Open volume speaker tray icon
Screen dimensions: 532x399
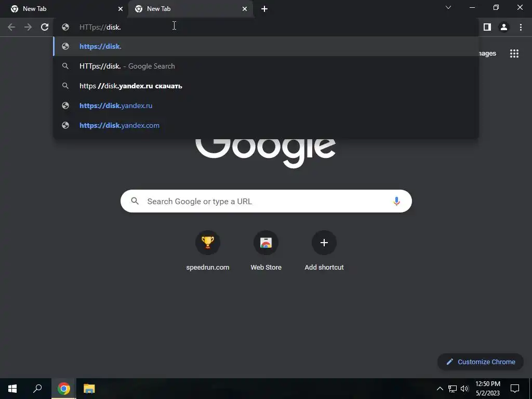[464, 389]
